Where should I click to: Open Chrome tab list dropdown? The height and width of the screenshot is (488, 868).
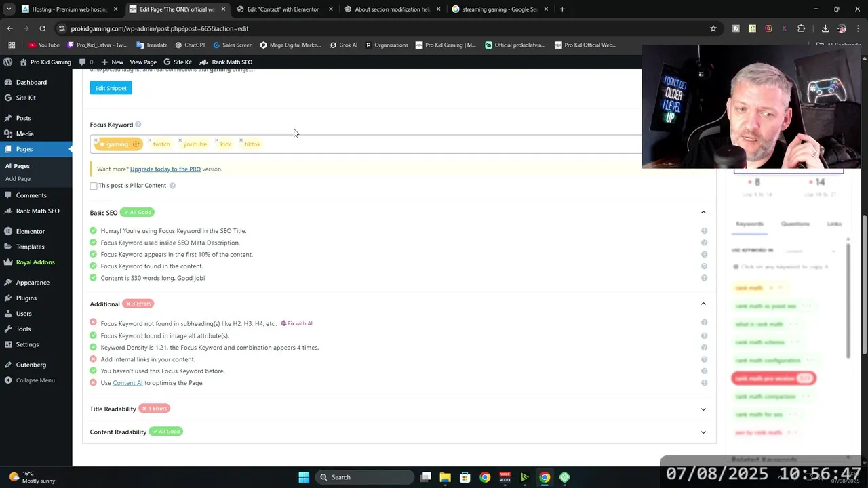[x=9, y=9]
